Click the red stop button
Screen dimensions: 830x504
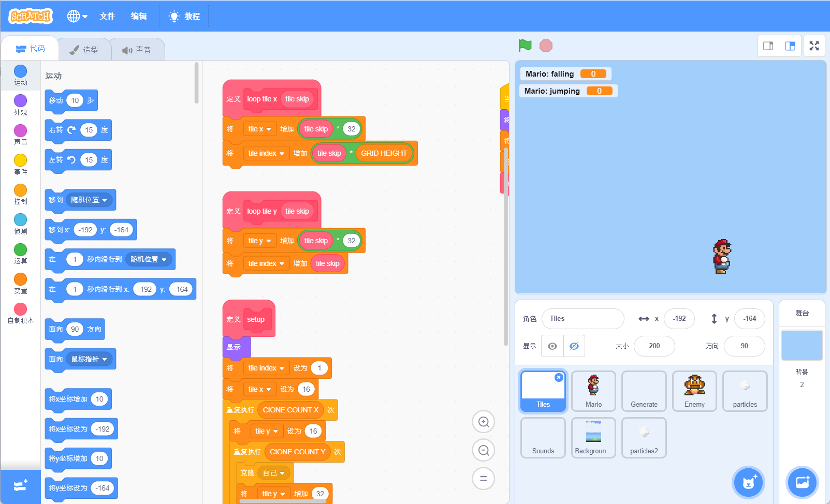[546, 46]
